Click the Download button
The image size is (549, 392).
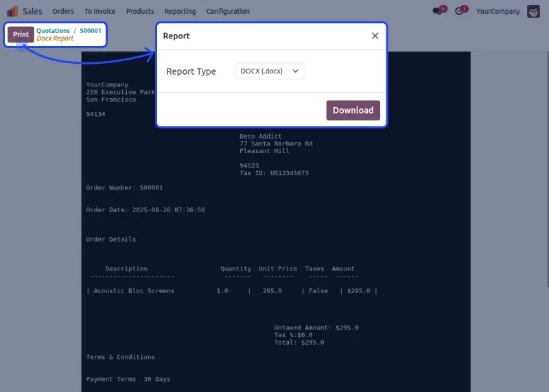click(353, 111)
